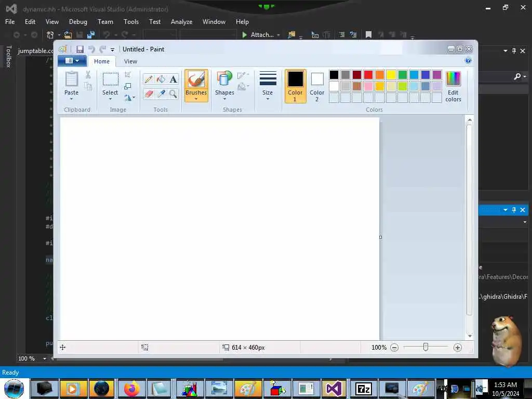
Task: Open Visual Studio Window menu
Action: point(214,22)
